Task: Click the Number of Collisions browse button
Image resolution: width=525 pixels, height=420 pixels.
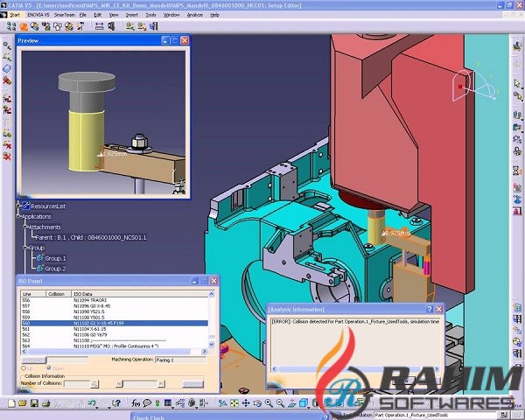Action: [x=94, y=383]
